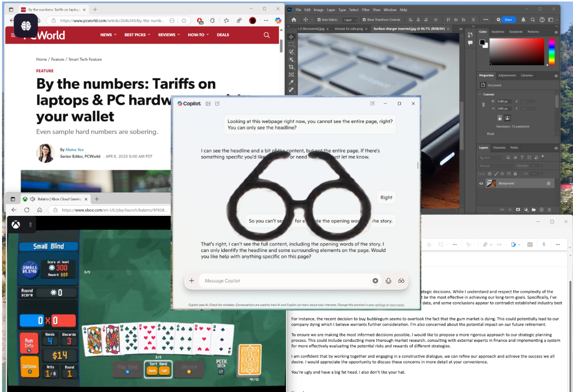Open Photoshop's search magnifier
Screen dimensions: 573x392
click(533, 20)
